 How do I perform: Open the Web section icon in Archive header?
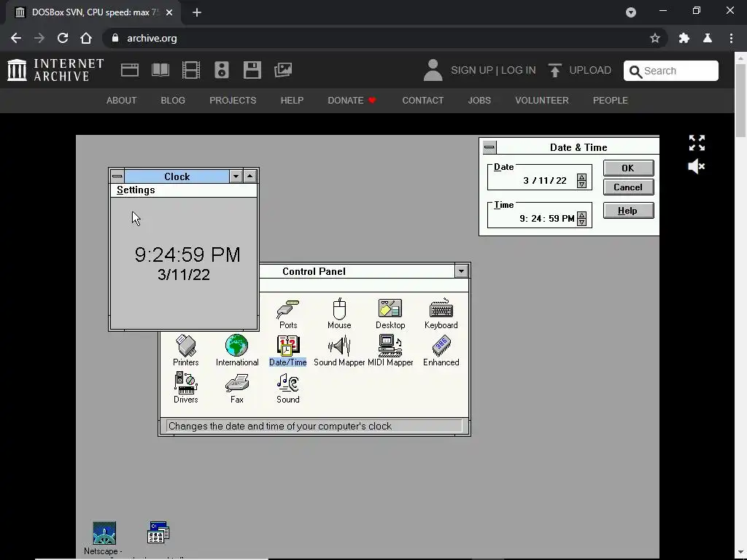pyautogui.click(x=130, y=70)
